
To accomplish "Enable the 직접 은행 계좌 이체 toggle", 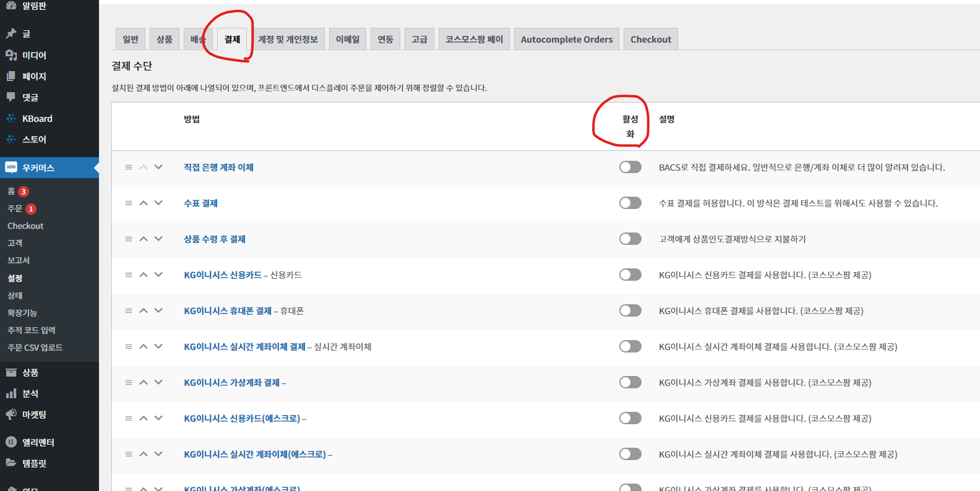I will 630,167.
